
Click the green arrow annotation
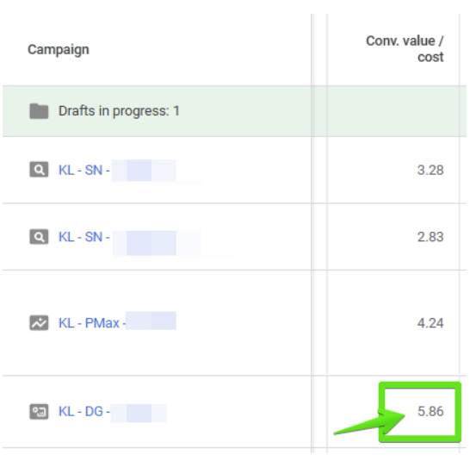(x=370, y=422)
